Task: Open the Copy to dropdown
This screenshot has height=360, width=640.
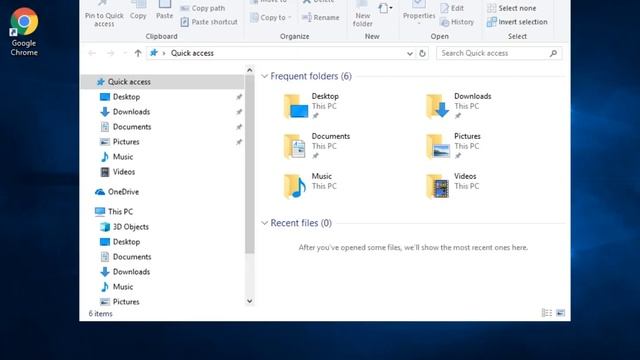Action: click(x=271, y=18)
